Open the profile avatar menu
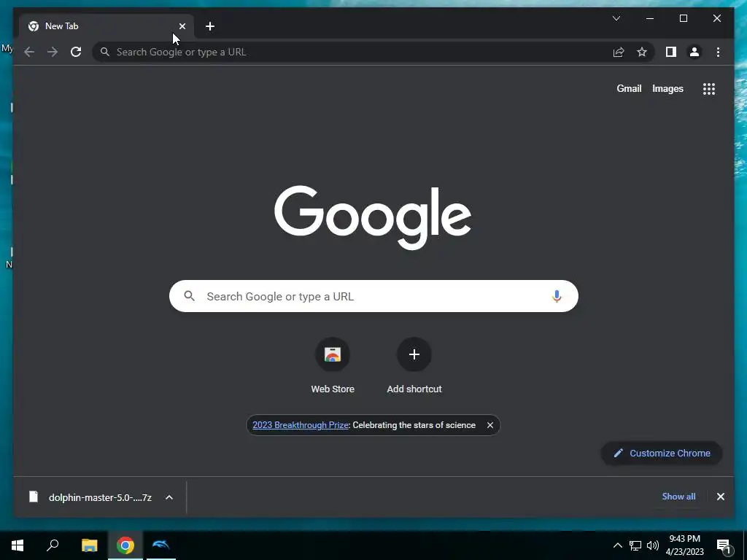This screenshot has width=747, height=560. [x=694, y=52]
